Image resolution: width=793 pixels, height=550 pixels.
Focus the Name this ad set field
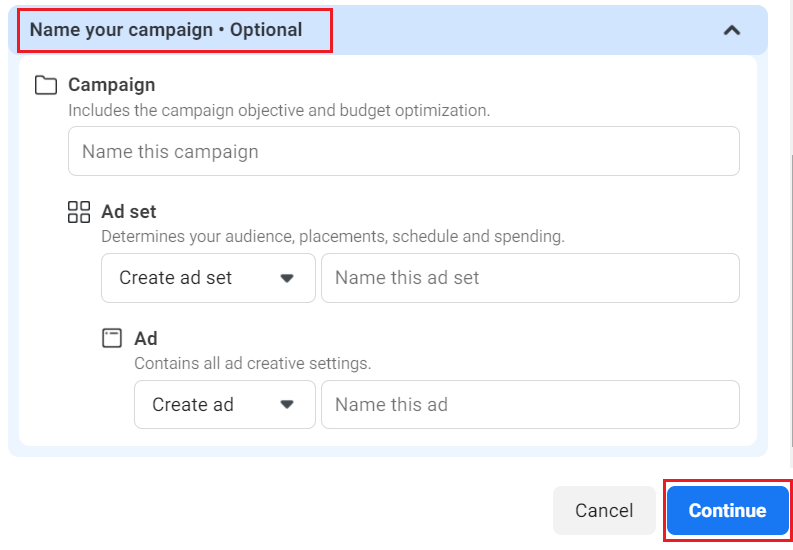(x=530, y=278)
